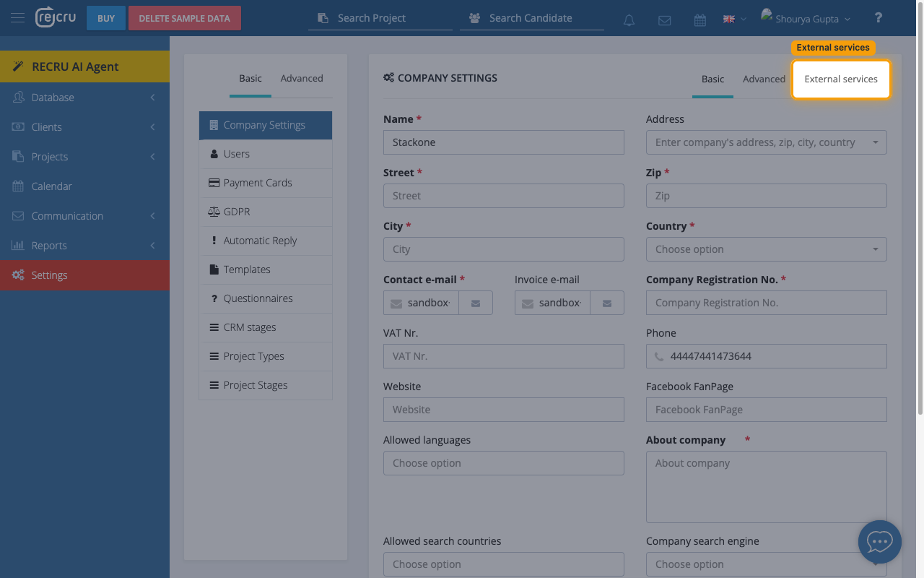Screen dimensions: 924x578
Task: Open the live chat bubble
Action: (x=880, y=542)
